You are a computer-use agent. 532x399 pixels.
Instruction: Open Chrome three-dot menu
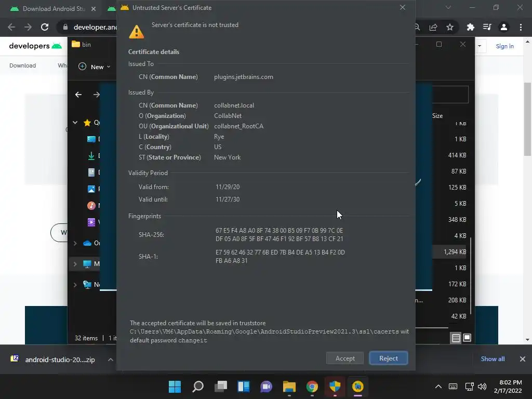pyautogui.click(x=521, y=27)
